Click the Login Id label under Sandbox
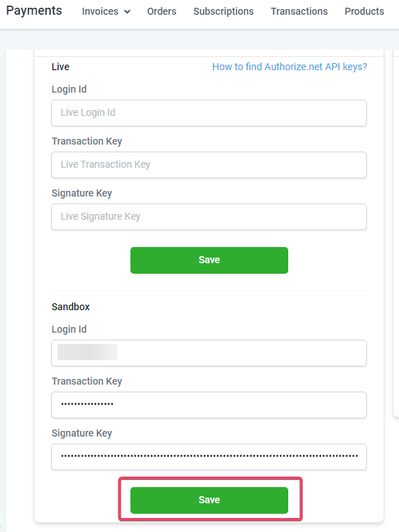 (69, 329)
